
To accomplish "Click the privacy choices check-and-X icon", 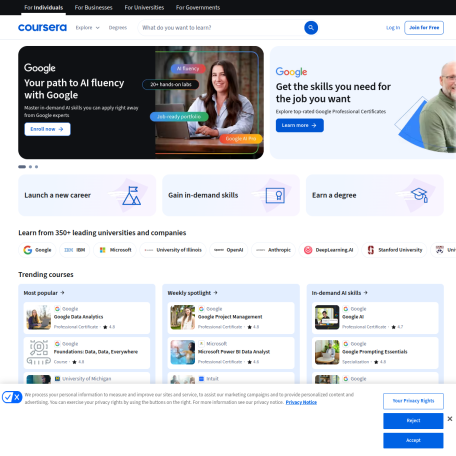I will pos(12,397).
